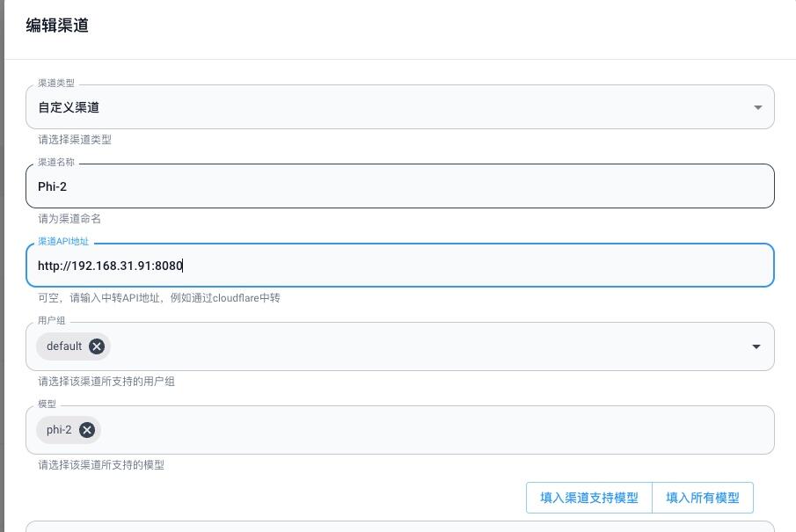
Task: Click the phi-2 model chip label
Action: (x=59, y=430)
